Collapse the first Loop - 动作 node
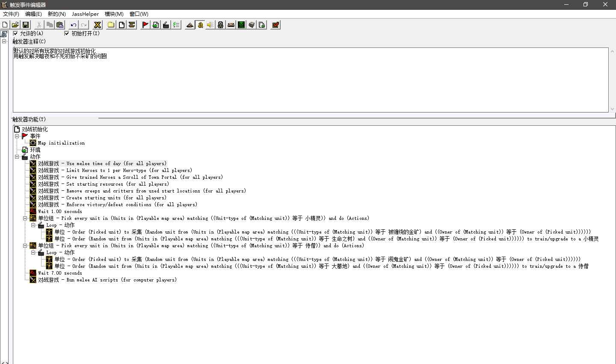Viewport: 616px width, 364px height. [33, 225]
